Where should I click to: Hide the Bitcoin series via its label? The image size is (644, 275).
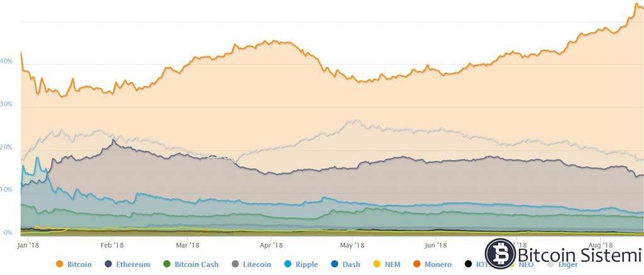click(x=79, y=264)
